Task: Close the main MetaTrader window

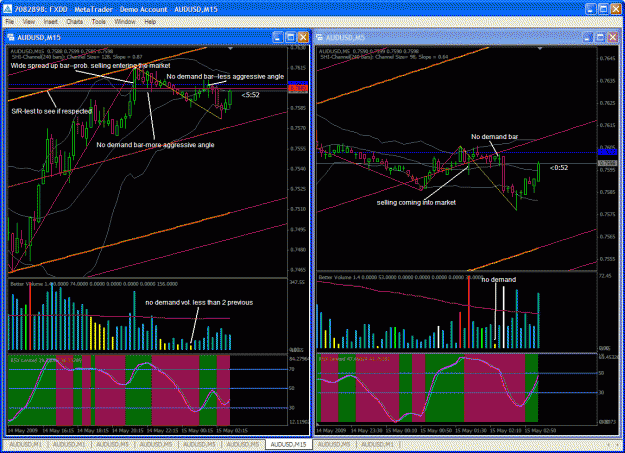Action: click(x=616, y=9)
